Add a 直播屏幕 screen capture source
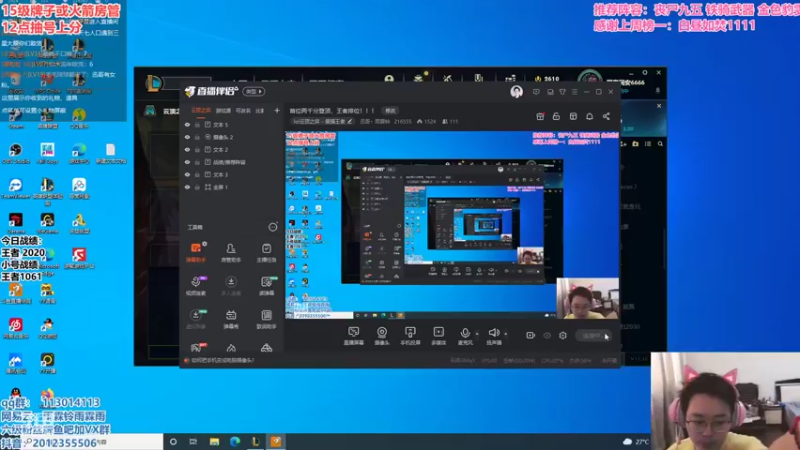800x450 pixels. pyautogui.click(x=354, y=336)
